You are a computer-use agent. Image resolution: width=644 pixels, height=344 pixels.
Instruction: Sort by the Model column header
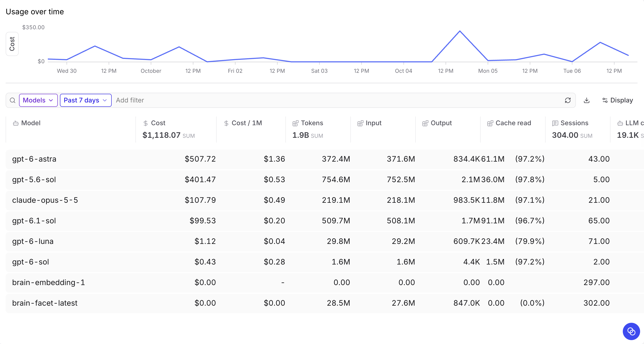pos(31,123)
